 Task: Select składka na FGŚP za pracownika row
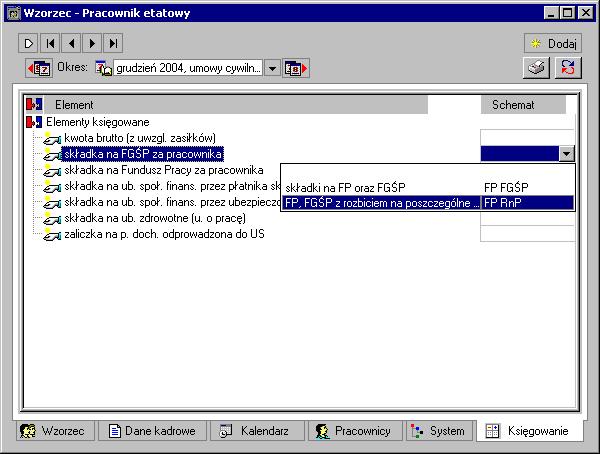pyautogui.click(x=142, y=154)
